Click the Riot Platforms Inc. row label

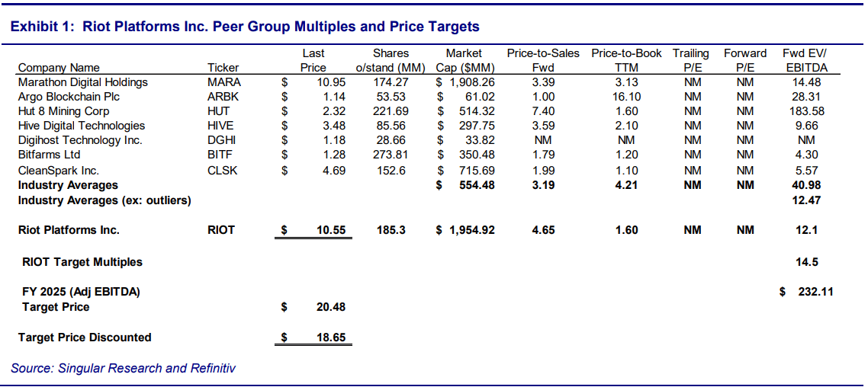(x=69, y=230)
